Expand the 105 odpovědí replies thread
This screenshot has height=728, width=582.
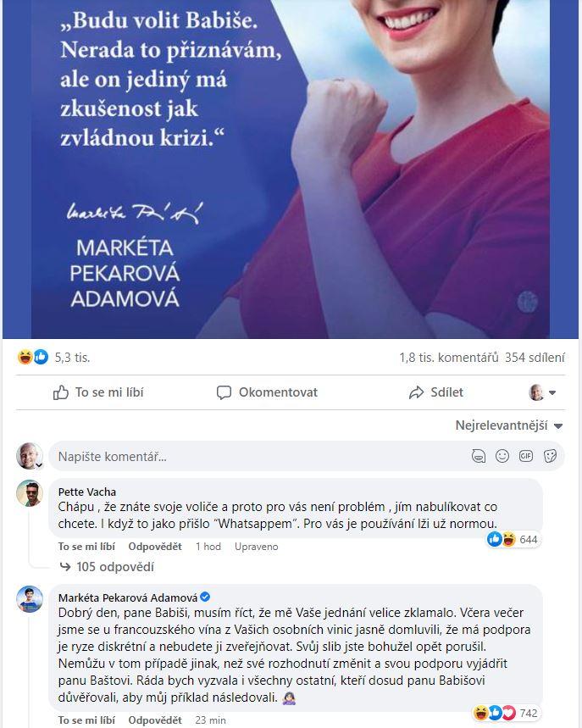click(108, 567)
